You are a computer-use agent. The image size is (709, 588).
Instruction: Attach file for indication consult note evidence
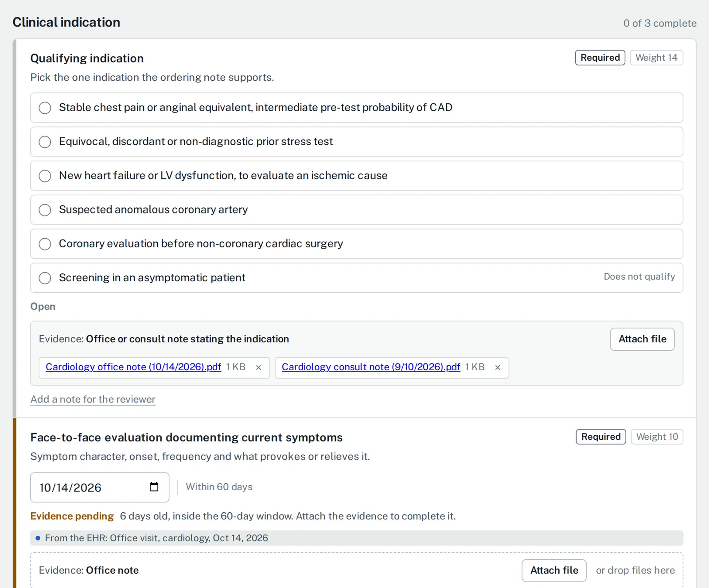pyautogui.click(x=642, y=339)
